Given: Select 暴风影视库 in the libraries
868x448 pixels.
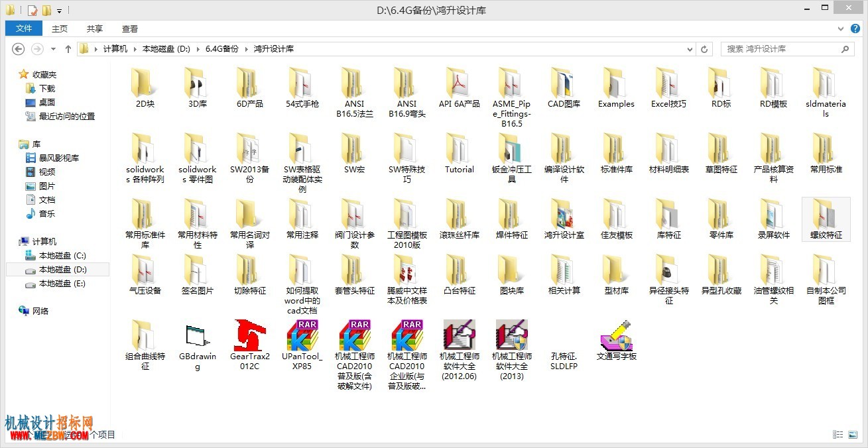Looking at the screenshot, I should tap(58, 158).
